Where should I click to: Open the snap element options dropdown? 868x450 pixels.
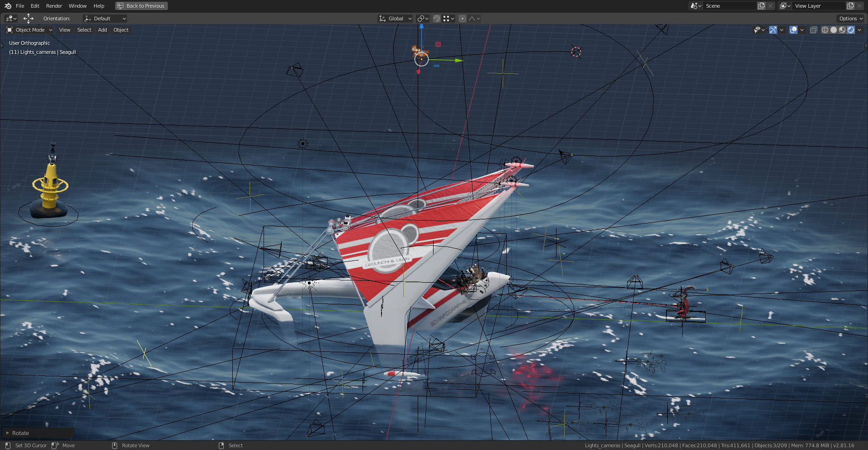(x=448, y=19)
